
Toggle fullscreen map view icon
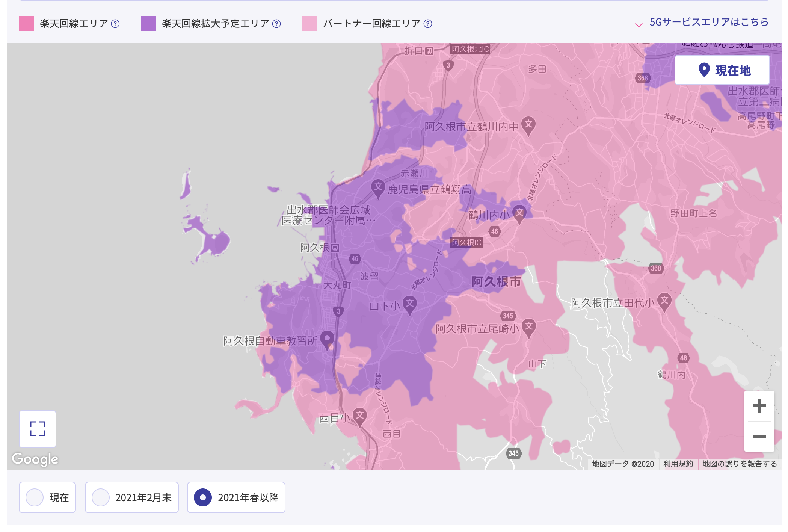coord(38,429)
